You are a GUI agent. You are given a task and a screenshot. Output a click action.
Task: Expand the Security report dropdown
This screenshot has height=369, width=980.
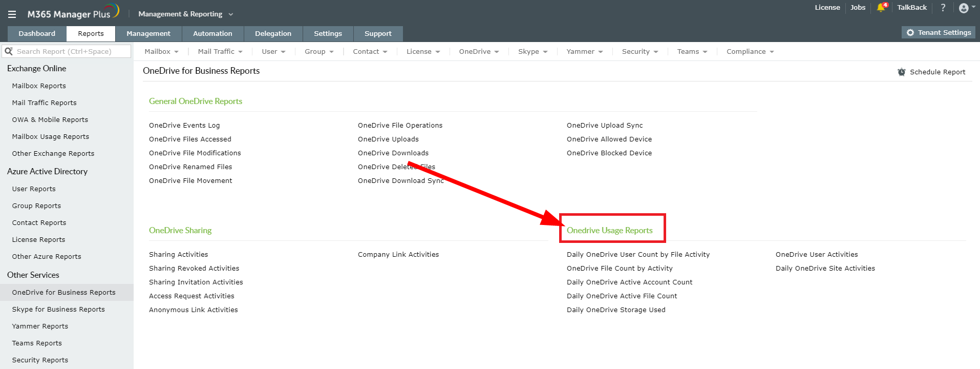click(640, 52)
